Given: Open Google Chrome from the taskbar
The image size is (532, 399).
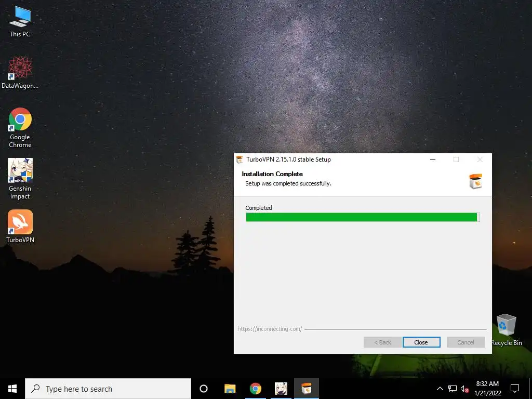Looking at the screenshot, I should tap(256, 389).
